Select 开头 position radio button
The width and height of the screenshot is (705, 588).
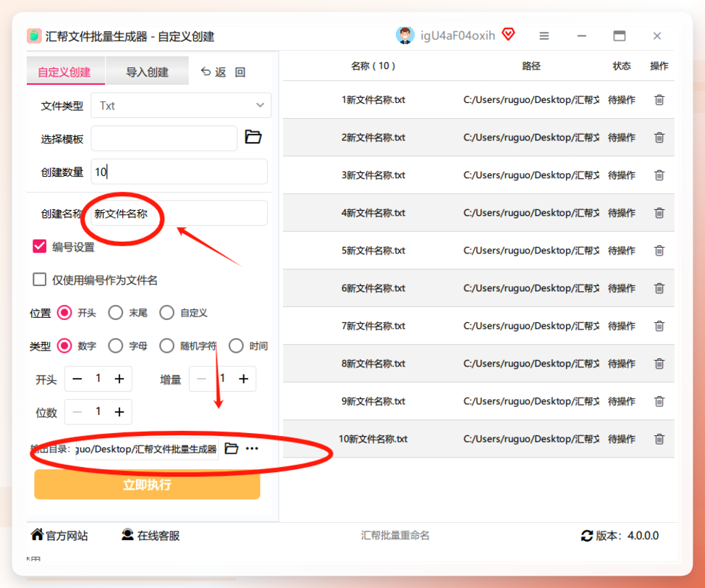click(x=64, y=313)
